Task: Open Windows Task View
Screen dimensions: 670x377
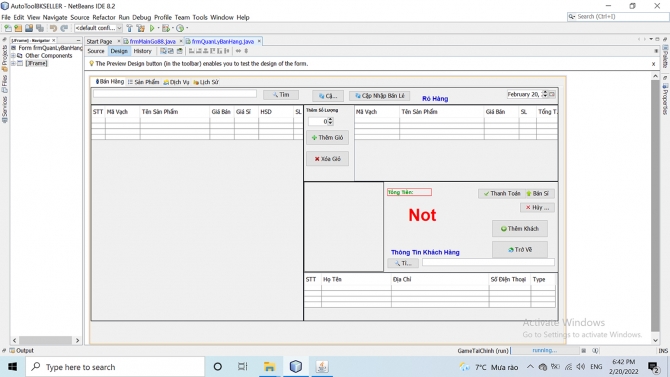Action: point(243,367)
